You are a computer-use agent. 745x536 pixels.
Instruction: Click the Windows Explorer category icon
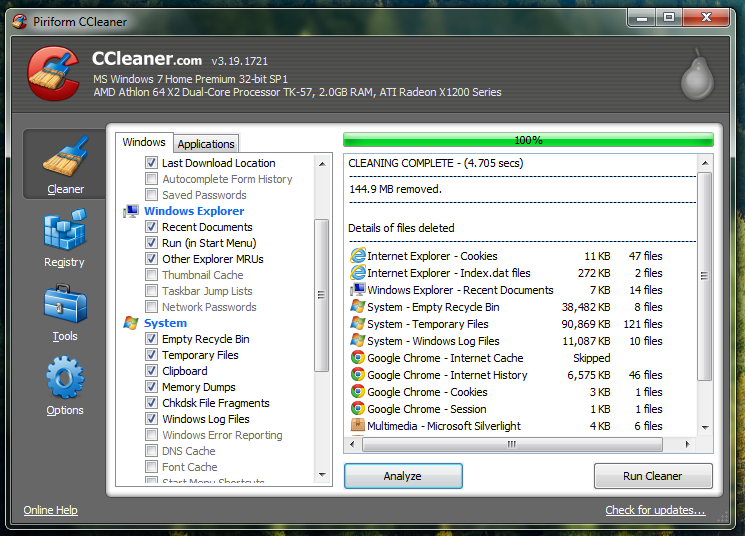[131, 211]
